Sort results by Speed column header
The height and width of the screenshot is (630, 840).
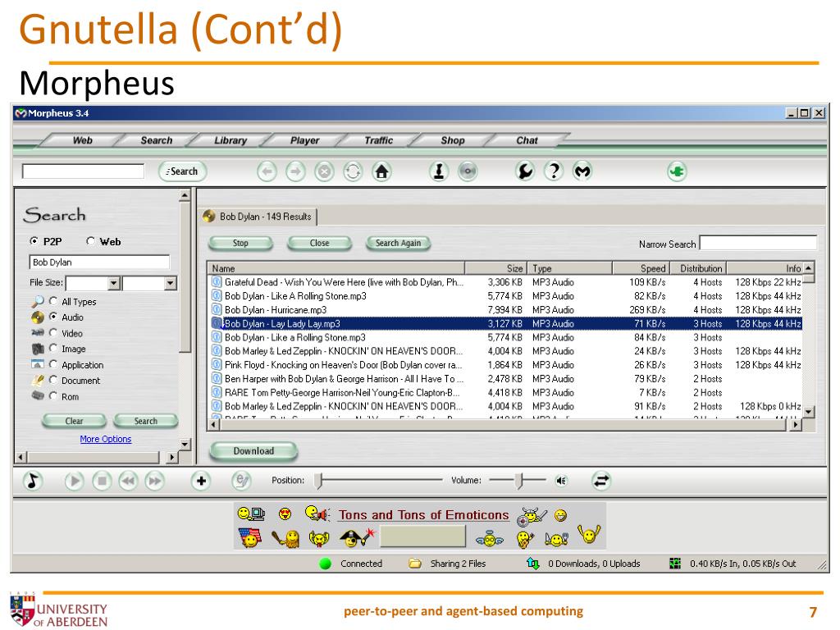pos(641,268)
